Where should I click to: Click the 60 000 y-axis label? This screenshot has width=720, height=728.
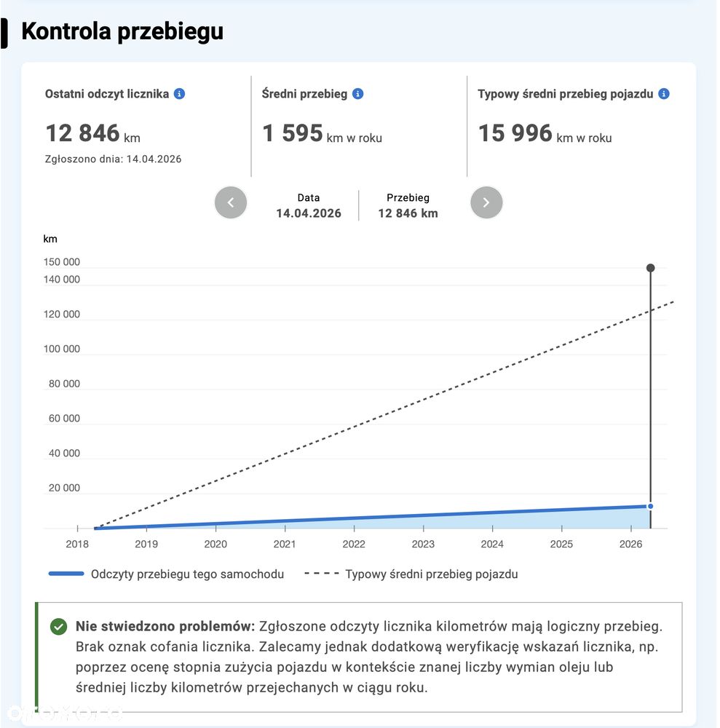pyautogui.click(x=64, y=419)
